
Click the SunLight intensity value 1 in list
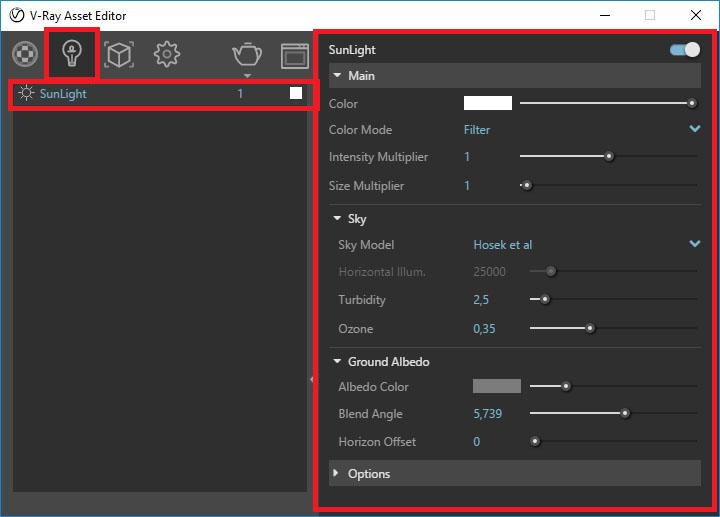(240, 94)
